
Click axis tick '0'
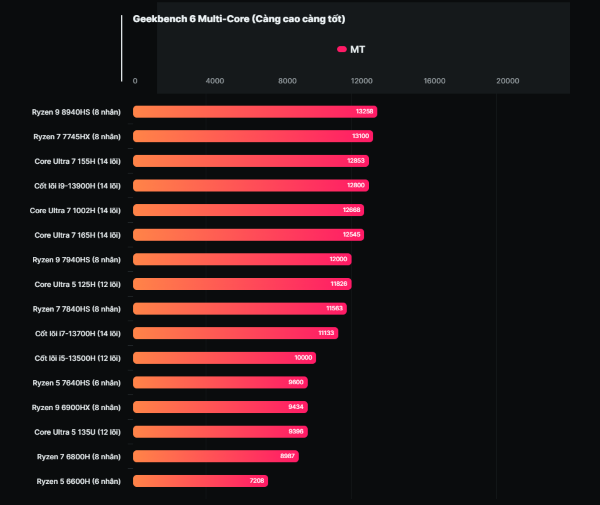coord(135,81)
